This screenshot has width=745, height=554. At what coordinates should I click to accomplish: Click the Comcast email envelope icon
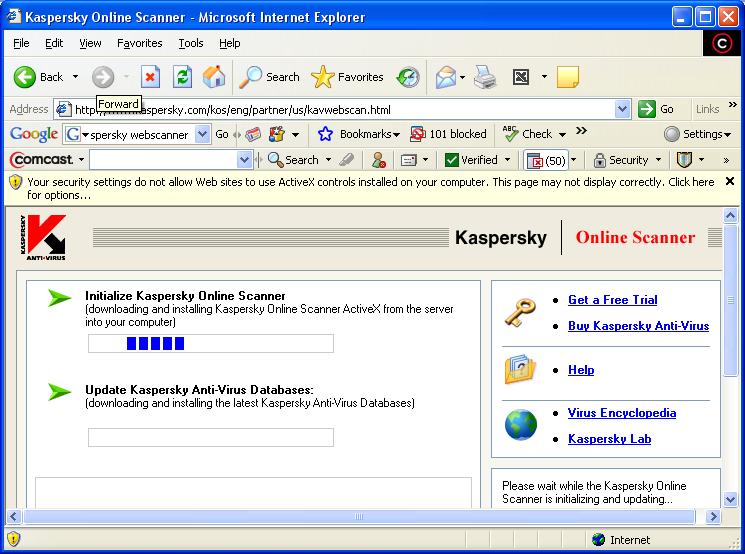click(x=409, y=161)
